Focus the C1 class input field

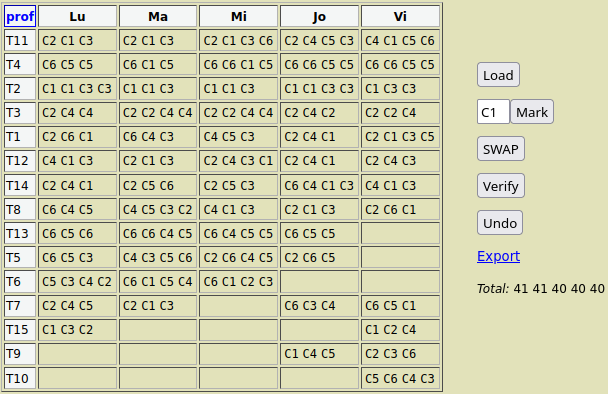tap(493, 112)
